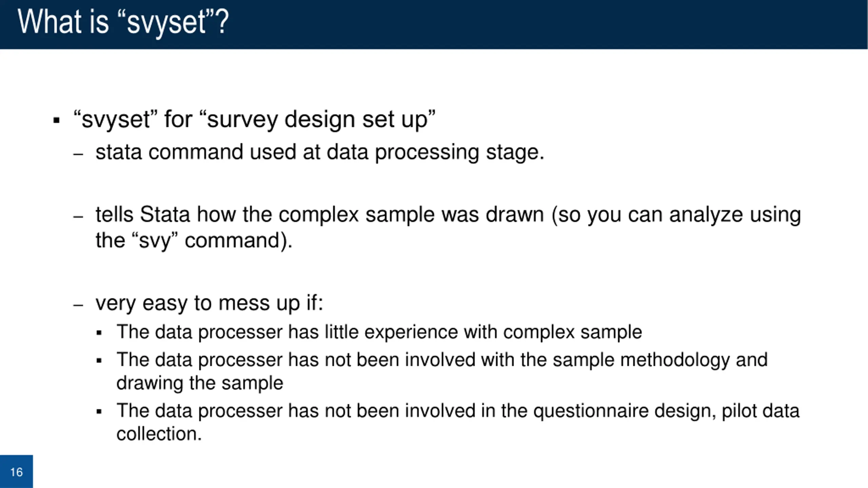Click the slide title 'What is "svyset"?'
The height and width of the screenshot is (488, 868).
point(123,22)
